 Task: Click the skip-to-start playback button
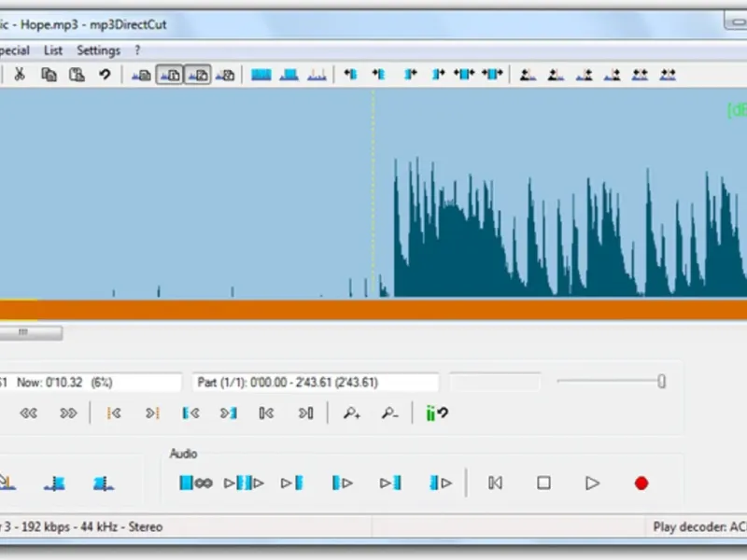496,483
